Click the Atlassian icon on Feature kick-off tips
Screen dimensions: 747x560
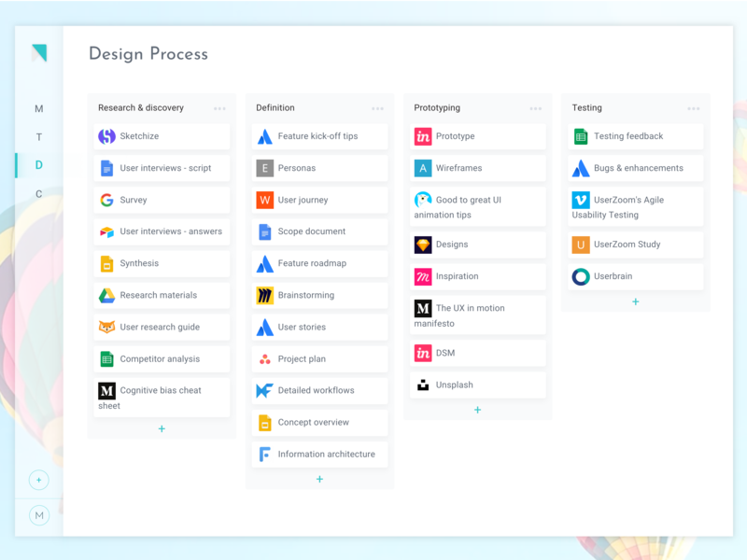[x=265, y=136]
